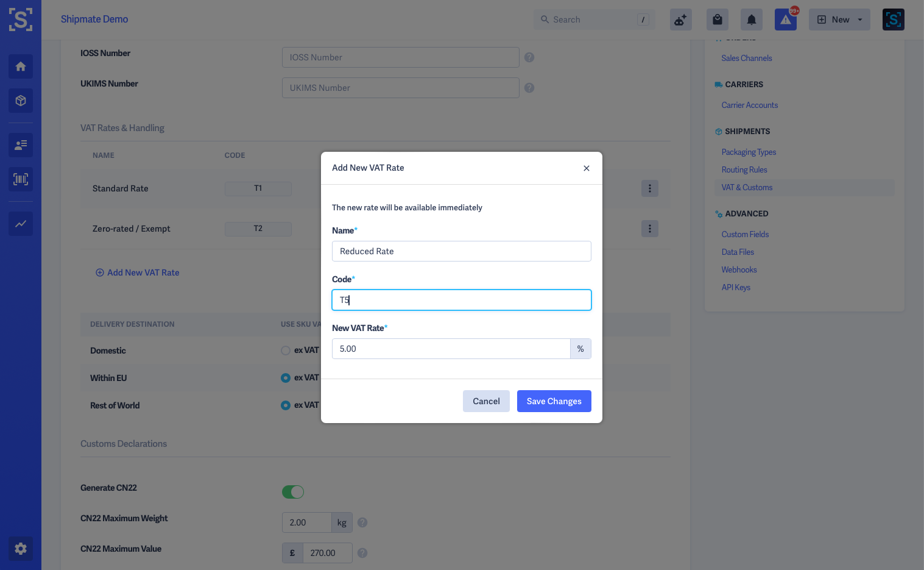Open the Home dashboard icon
This screenshot has height=570, width=924.
pyautogui.click(x=21, y=66)
